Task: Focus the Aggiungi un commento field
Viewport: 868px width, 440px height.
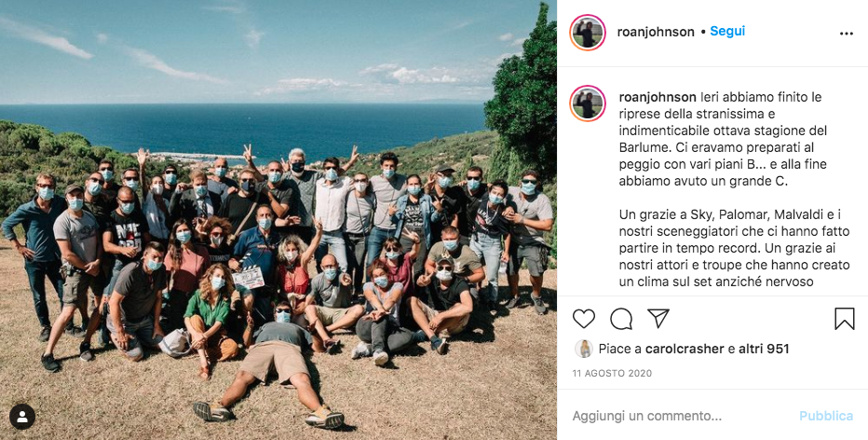Action: point(681,416)
